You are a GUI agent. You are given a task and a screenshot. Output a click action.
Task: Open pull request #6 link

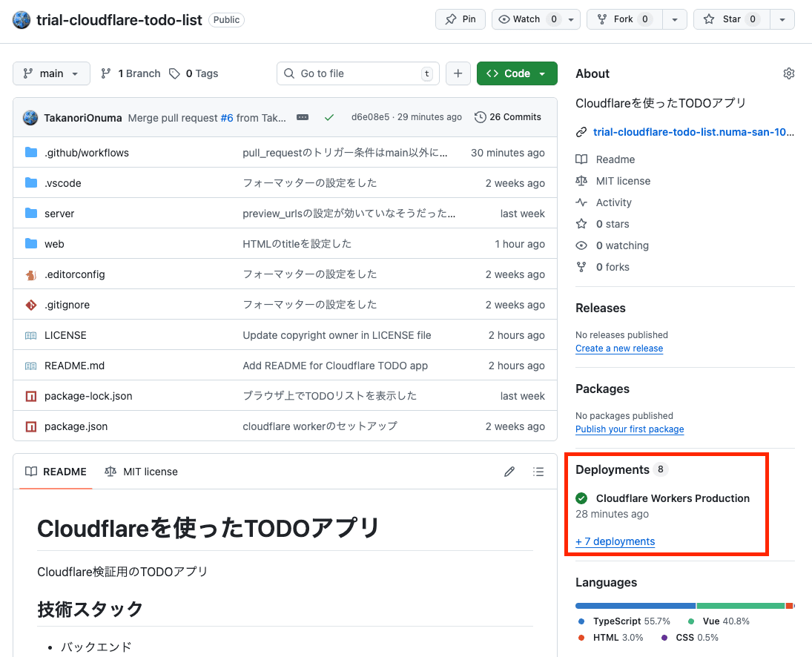tap(227, 117)
